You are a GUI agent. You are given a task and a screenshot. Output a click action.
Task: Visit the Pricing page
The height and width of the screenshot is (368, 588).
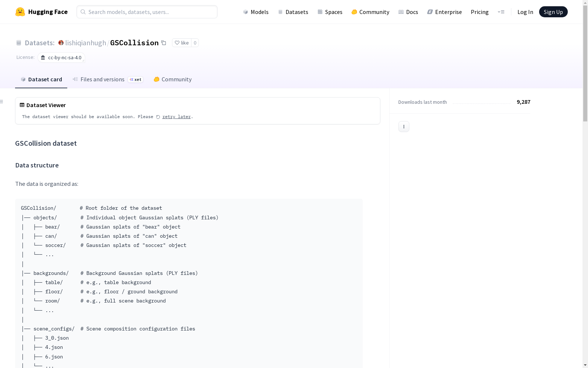480,12
